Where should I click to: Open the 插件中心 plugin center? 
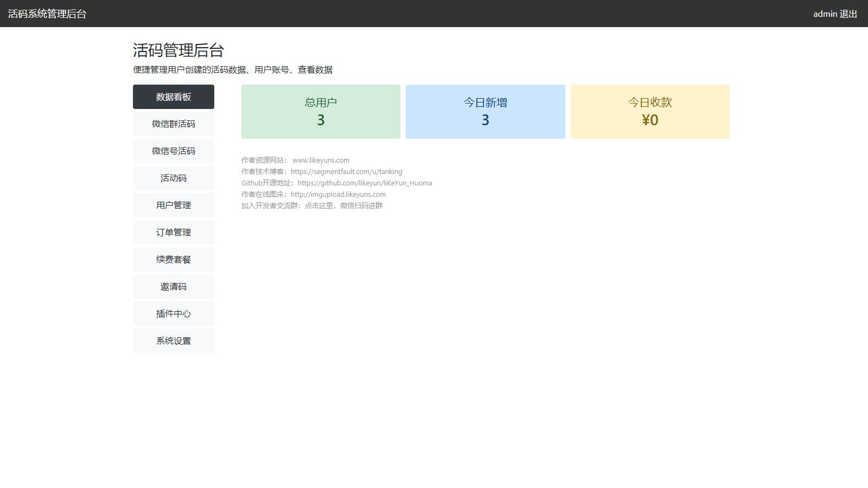point(174,313)
